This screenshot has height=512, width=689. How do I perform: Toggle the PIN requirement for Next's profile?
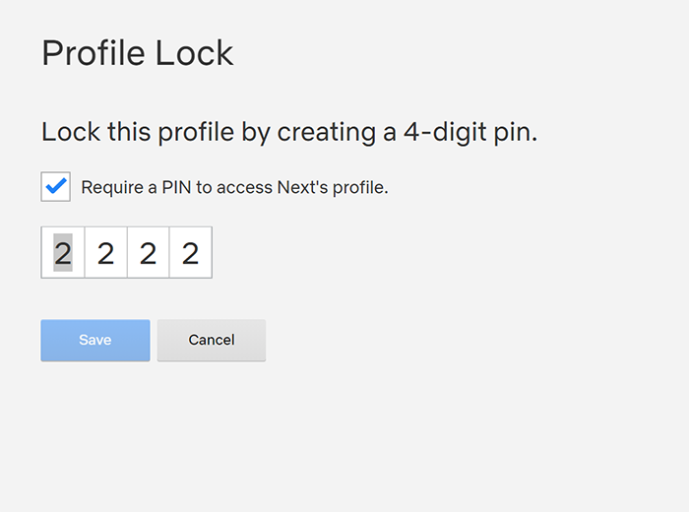click(x=55, y=186)
